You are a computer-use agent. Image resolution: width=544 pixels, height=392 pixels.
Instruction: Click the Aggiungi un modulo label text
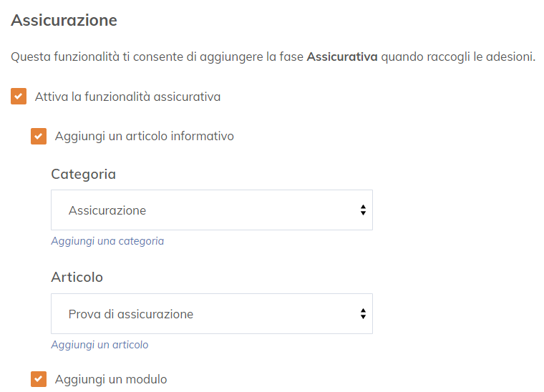[111, 379]
